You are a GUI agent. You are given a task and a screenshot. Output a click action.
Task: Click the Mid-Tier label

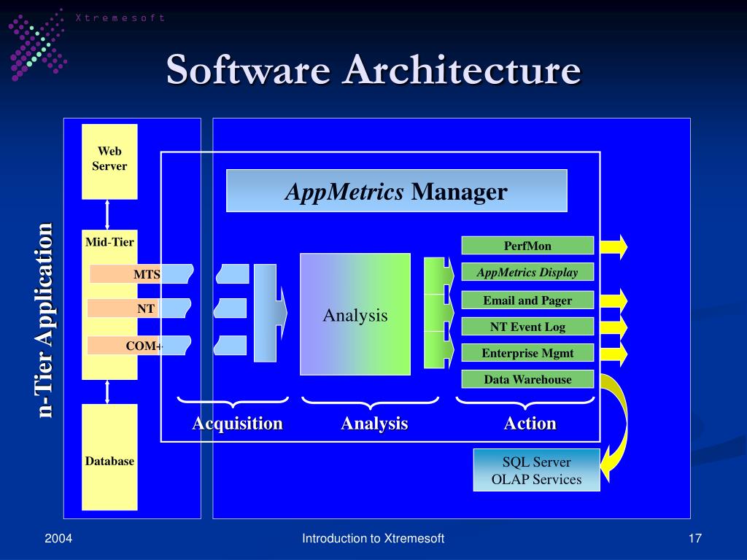(109, 242)
